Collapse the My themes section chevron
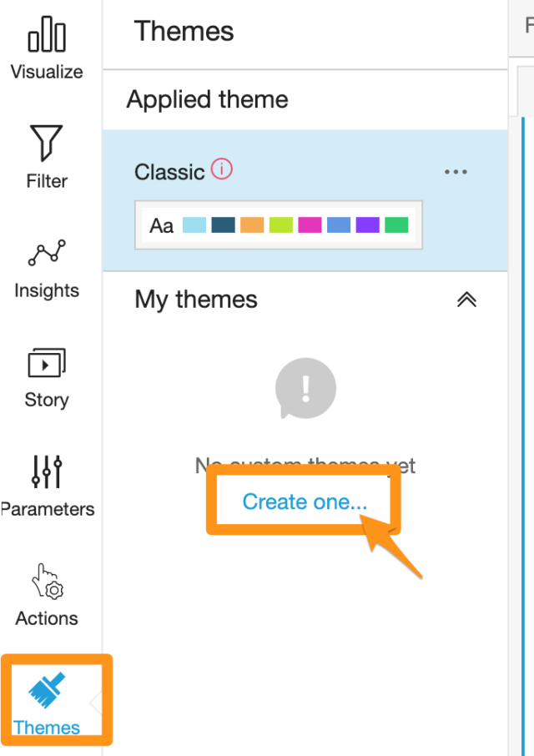 coord(466,300)
